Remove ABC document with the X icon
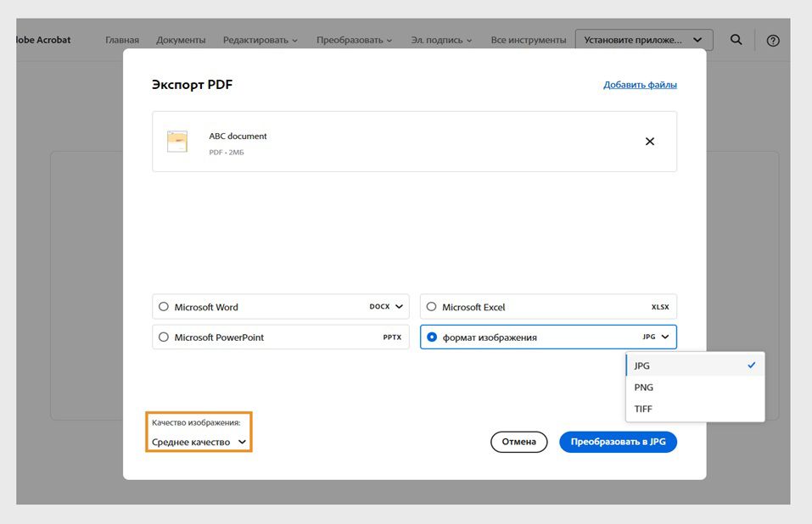Screen dimensions: 812x524 pos(650,141)
